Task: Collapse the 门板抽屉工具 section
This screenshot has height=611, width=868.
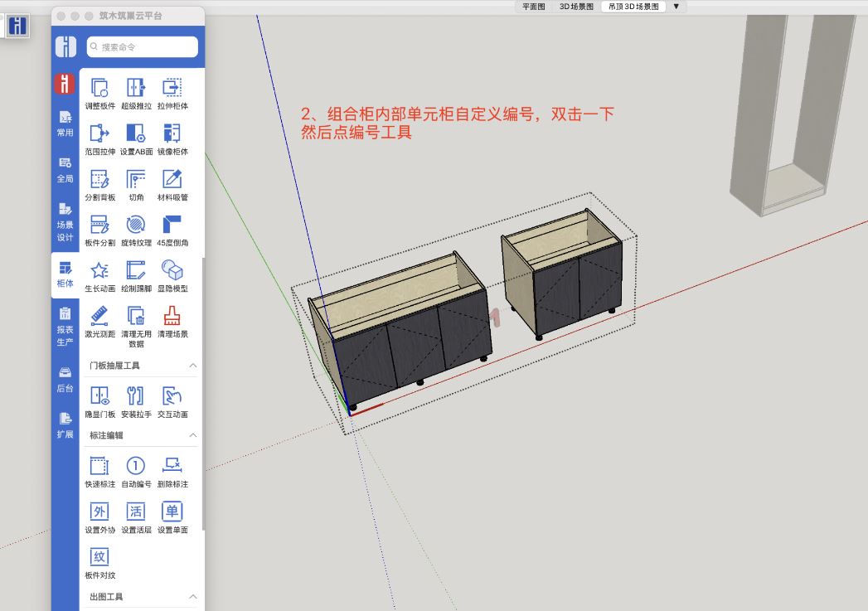Action: point(192,366)
